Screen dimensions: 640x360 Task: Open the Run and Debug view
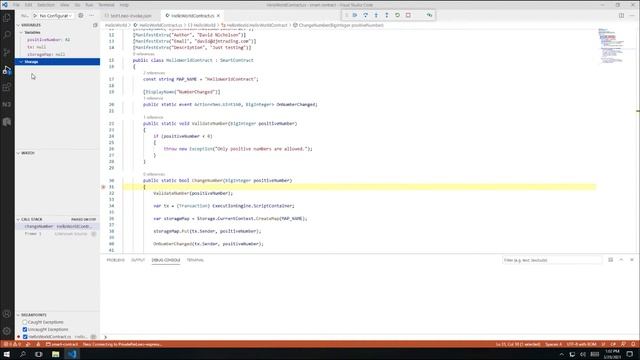point(7,70)
